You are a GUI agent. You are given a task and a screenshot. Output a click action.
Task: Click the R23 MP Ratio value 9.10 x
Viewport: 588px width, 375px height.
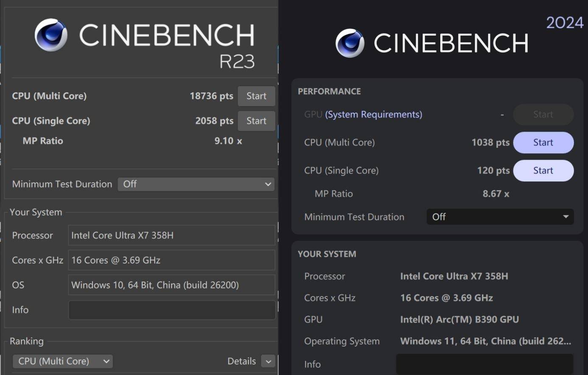[228, 141]
